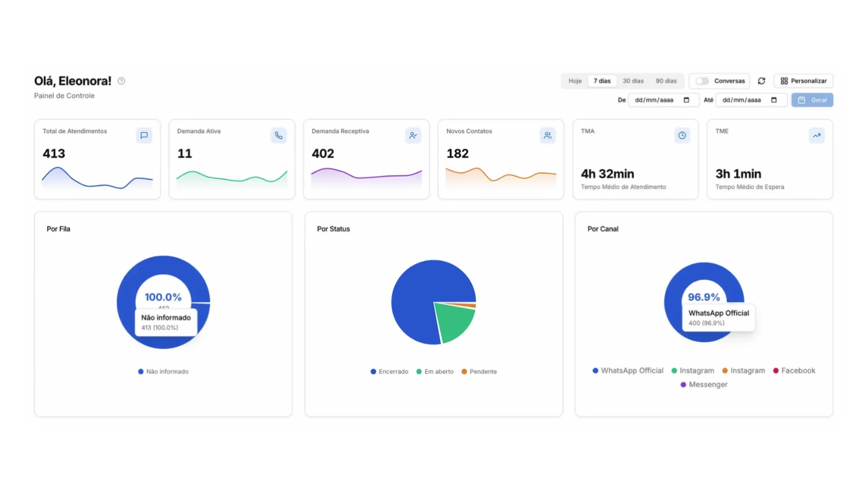Click the help icon beside Olá, Eleonora!
Image resolution: width=868 pixels, height=488 pixels.
point(121,81)
